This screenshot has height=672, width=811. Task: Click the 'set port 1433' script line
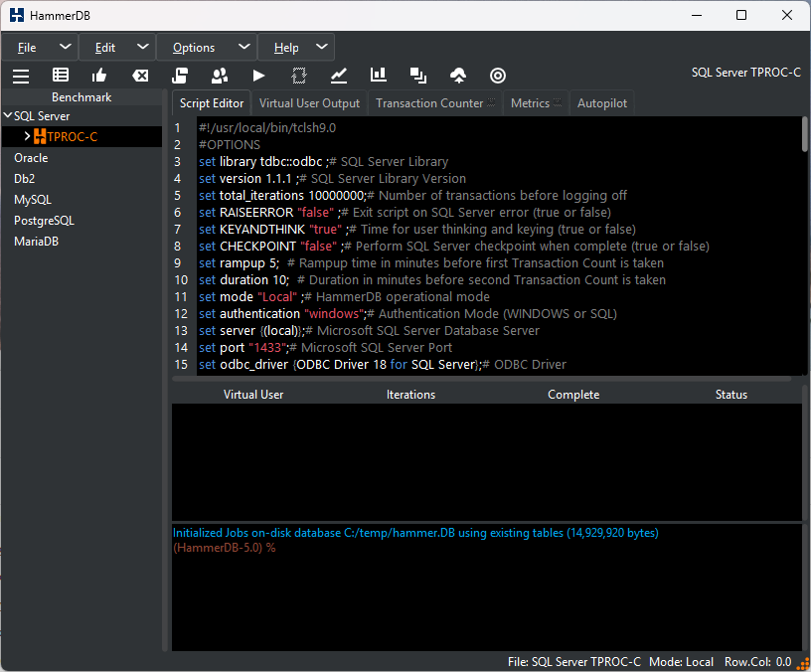pos(325,348)
